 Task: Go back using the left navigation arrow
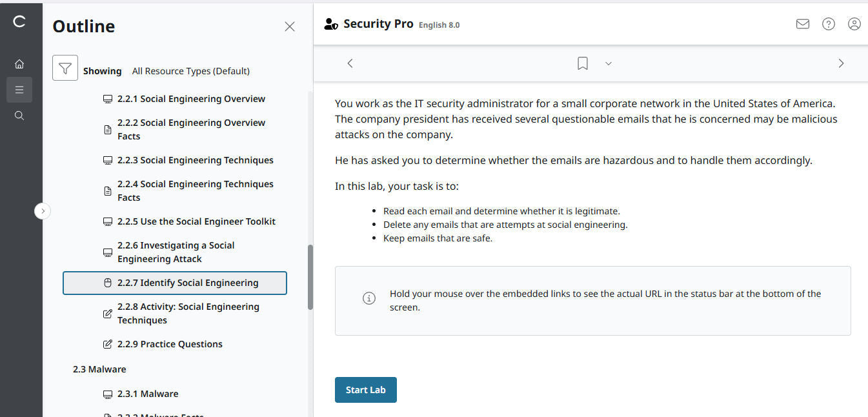[350, 63]
